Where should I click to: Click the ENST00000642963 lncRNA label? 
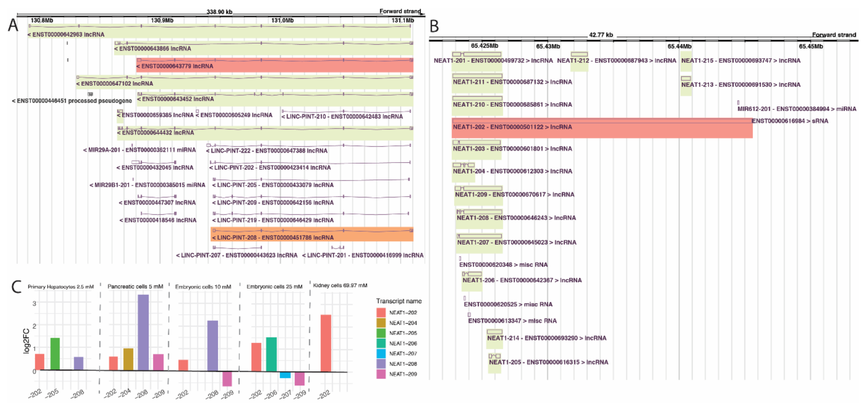(66, 34)
